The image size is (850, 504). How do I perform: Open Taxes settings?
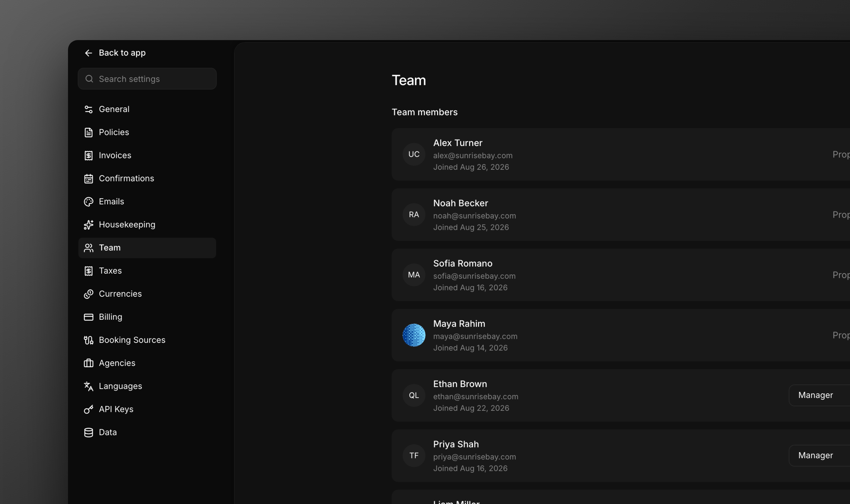click(x=147, y=271)
